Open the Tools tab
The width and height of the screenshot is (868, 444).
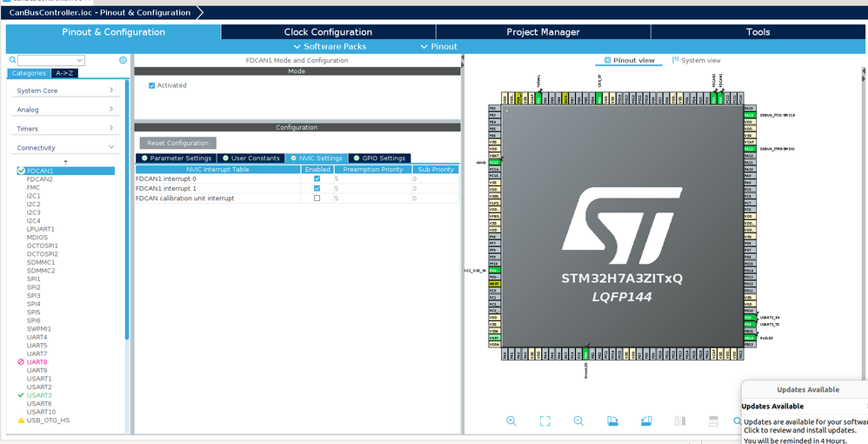(758, 32)
